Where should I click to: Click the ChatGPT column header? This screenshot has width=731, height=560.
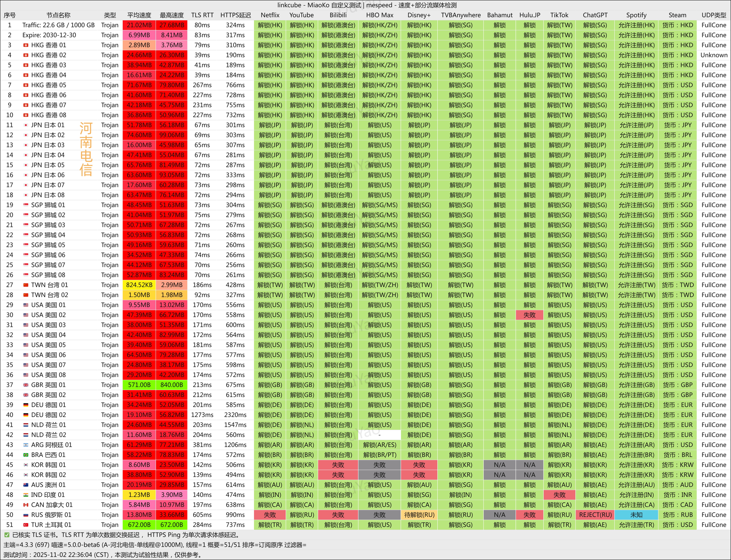click(x=595, y=15)
